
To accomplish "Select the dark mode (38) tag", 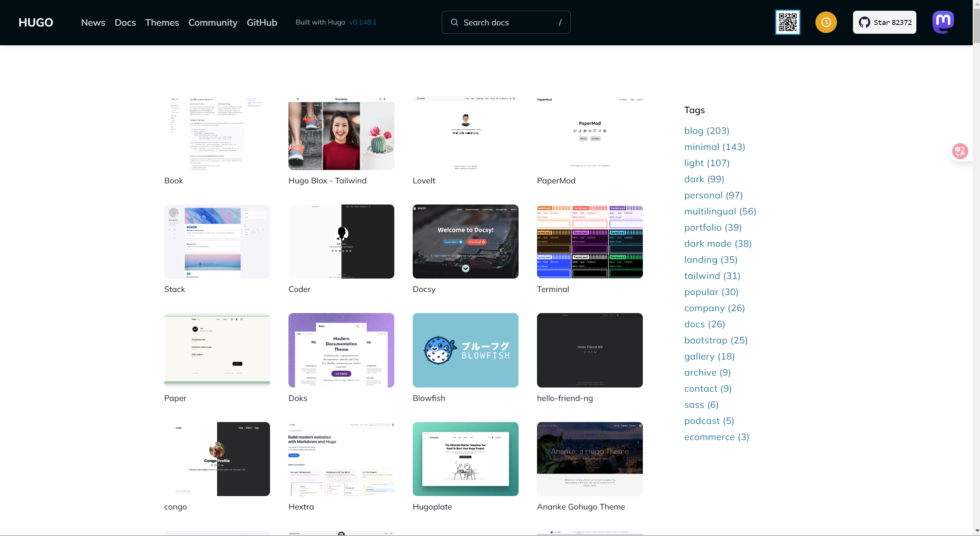I will click(718, 244).
